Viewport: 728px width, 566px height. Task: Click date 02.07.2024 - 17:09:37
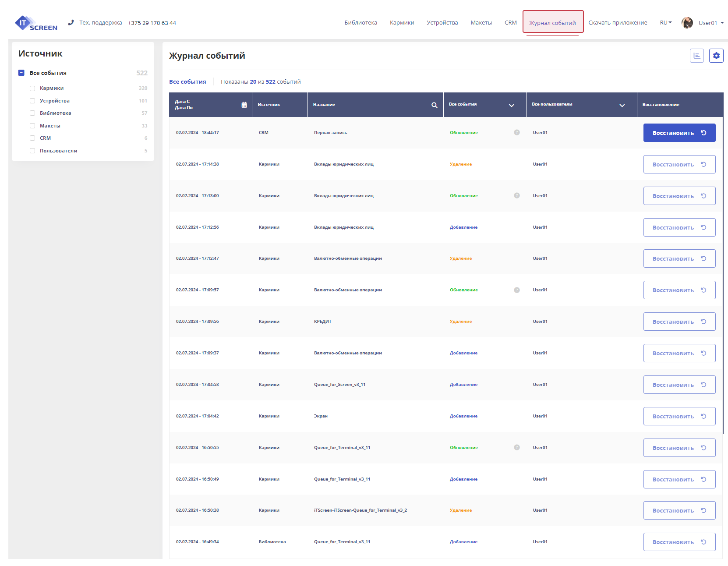[198, 353]
